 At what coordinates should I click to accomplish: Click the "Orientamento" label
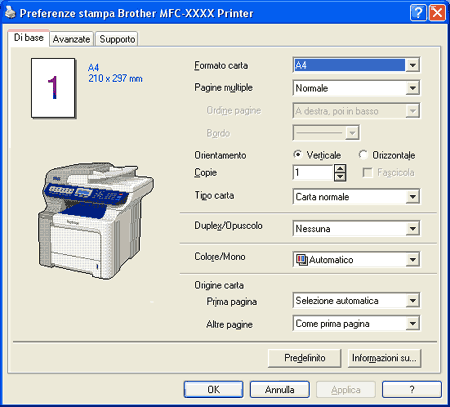220,155
